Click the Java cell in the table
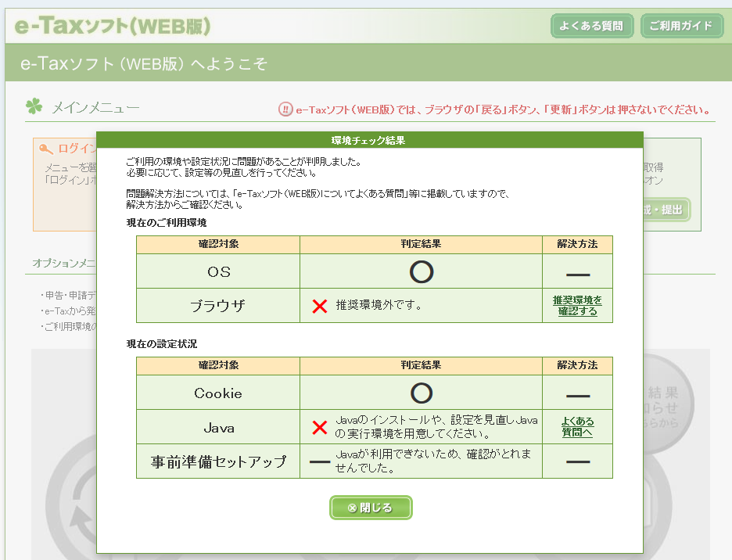Image resolution: width=732 pixels, height=560 pixels. (218, 427)
